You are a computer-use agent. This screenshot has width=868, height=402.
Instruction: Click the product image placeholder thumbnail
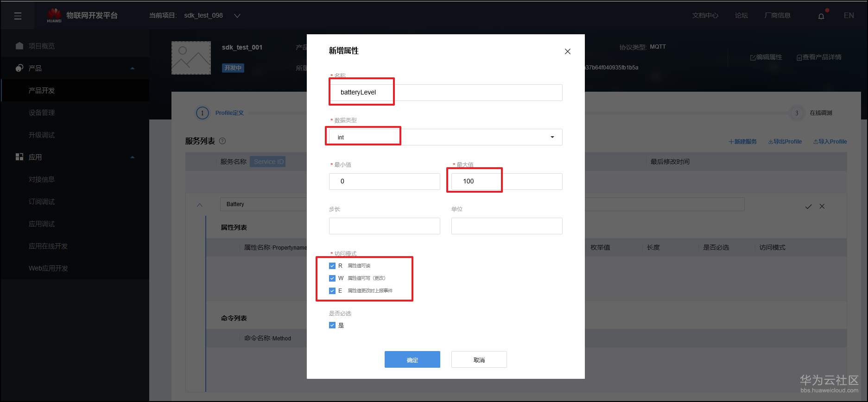[x=191, y=58]
